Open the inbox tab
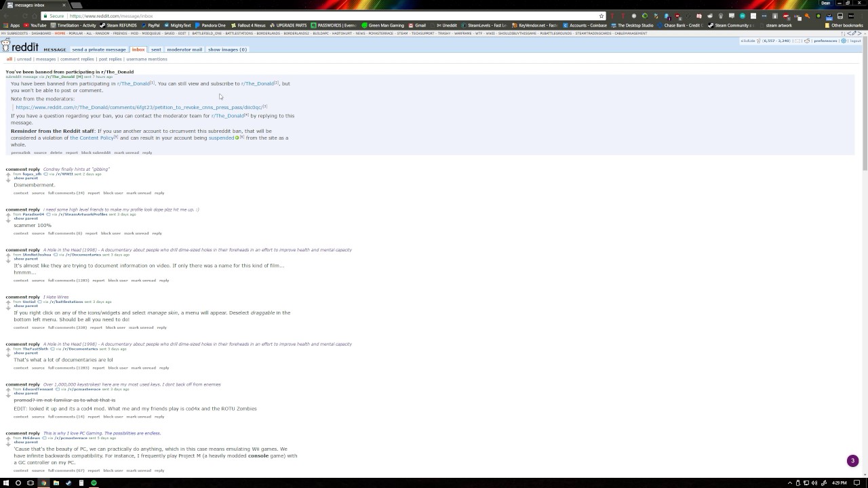This screenshot has height=488, width=868. point(138,49)
